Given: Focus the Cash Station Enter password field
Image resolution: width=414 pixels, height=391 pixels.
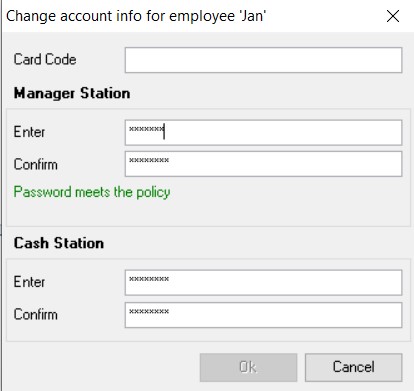Looking at the screenshot, I should 263,283.
